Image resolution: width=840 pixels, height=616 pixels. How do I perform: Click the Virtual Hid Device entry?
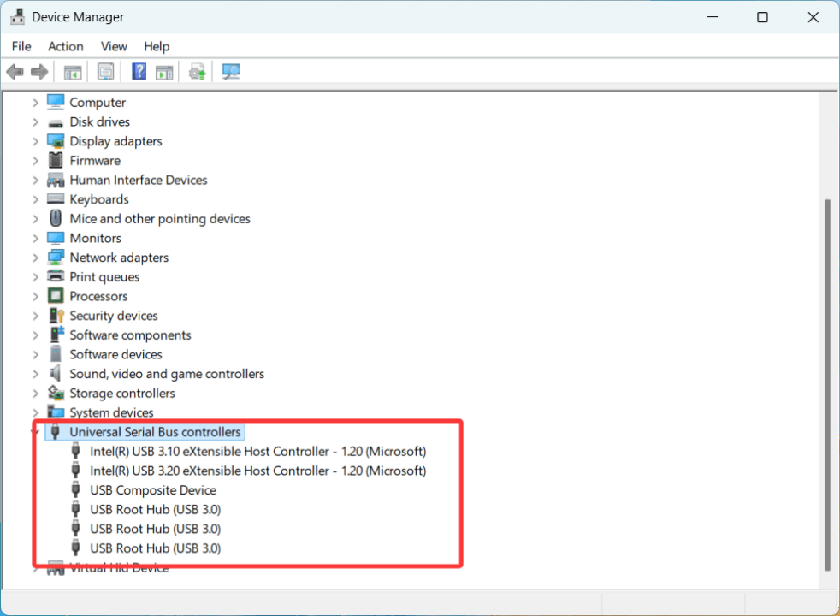120,567
